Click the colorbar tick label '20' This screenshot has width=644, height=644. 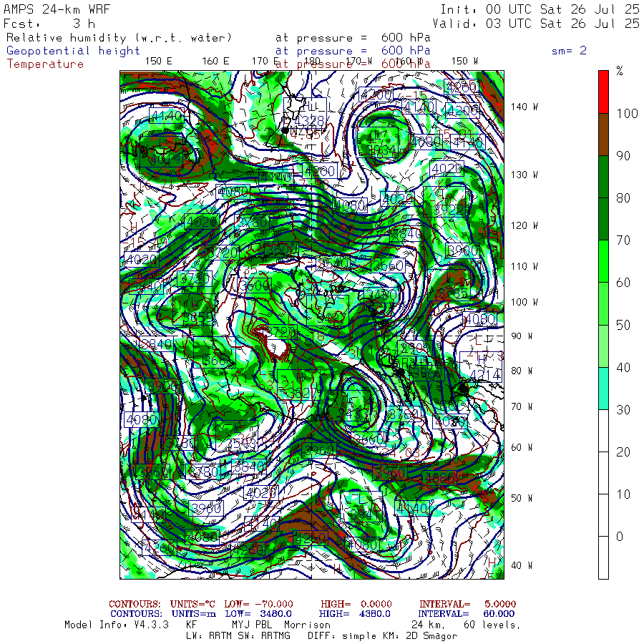tap(623, 452)
